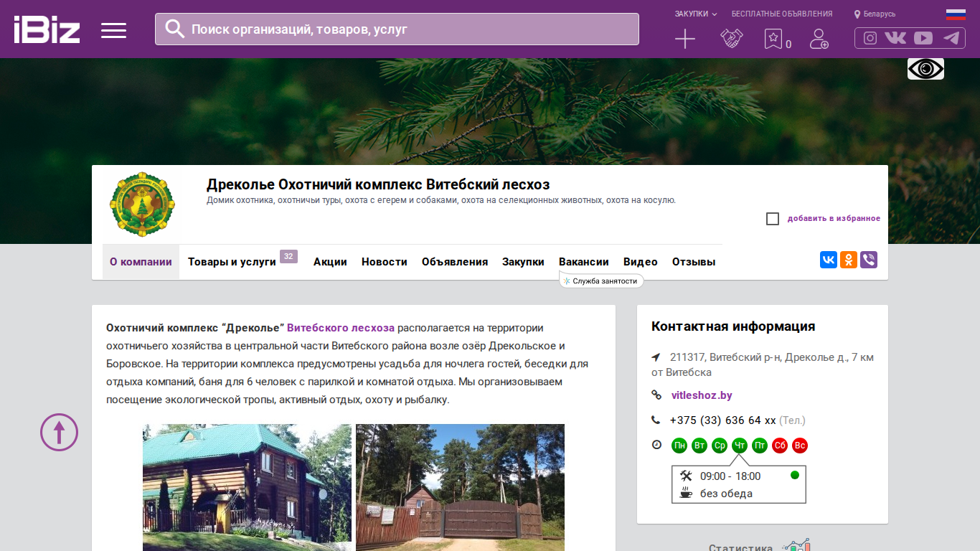Click the clock working hours icon
The width and height of the screenshot is (980, 551).
(x=656, y=445)
